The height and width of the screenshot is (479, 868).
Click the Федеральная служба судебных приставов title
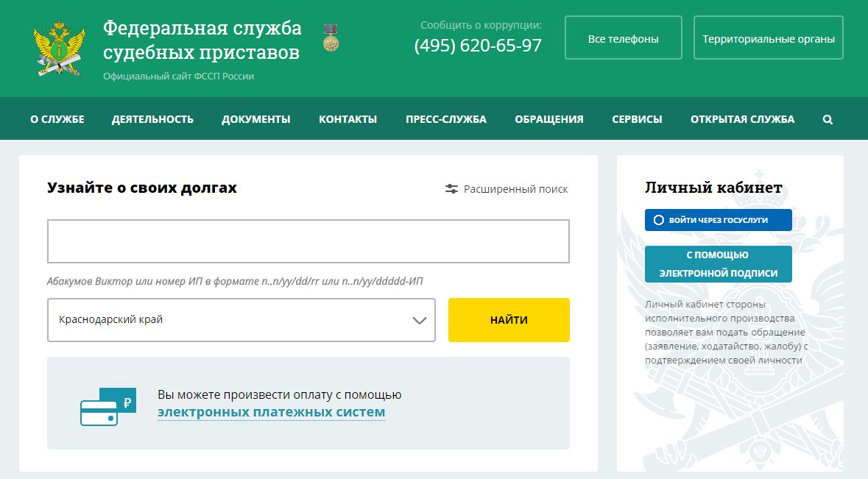click(x=202, y=40)
